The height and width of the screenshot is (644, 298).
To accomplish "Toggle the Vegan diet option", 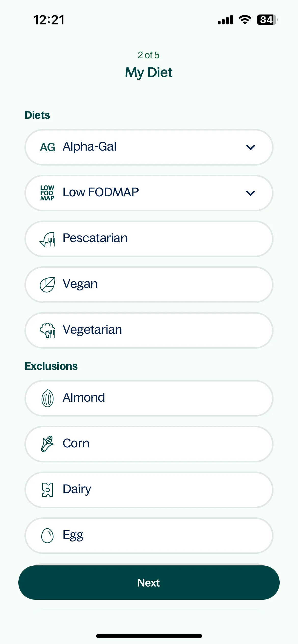I will [x=149, y=285].
